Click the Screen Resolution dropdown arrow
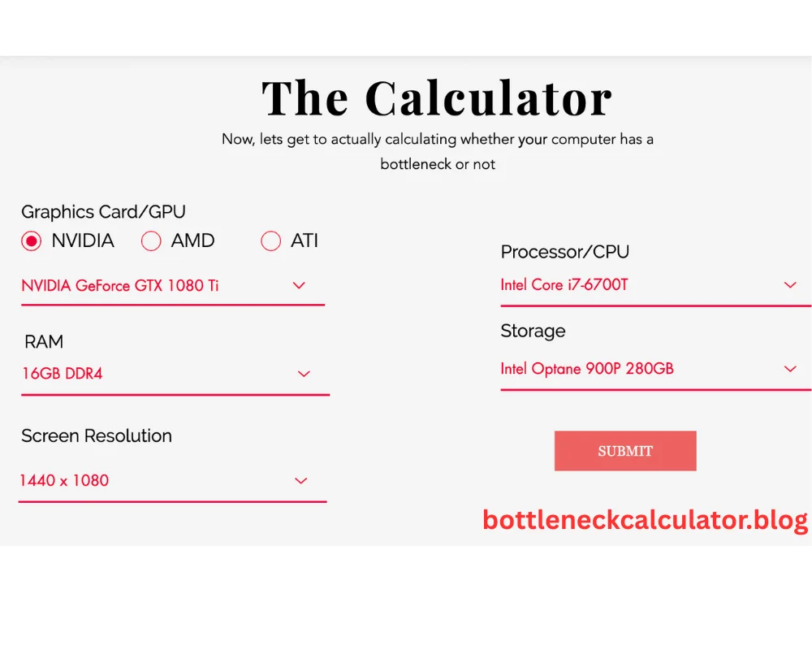Screen dimensions: 812x650 point(300,480)
